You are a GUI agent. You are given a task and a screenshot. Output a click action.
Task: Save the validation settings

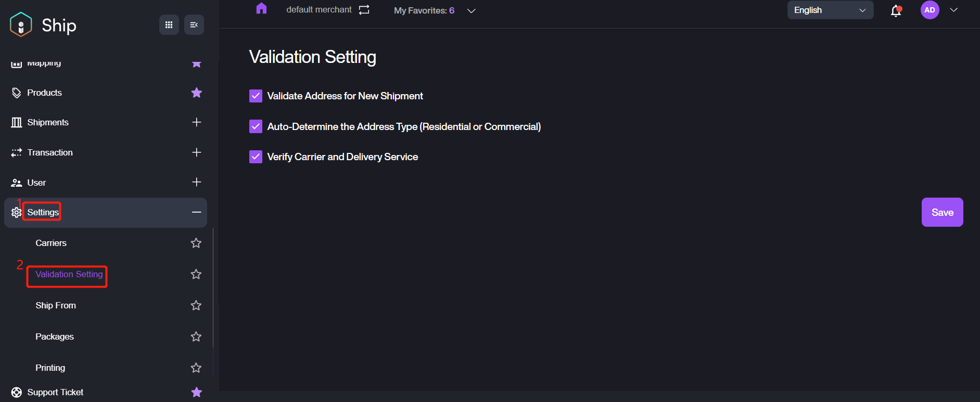coord(942,212)
